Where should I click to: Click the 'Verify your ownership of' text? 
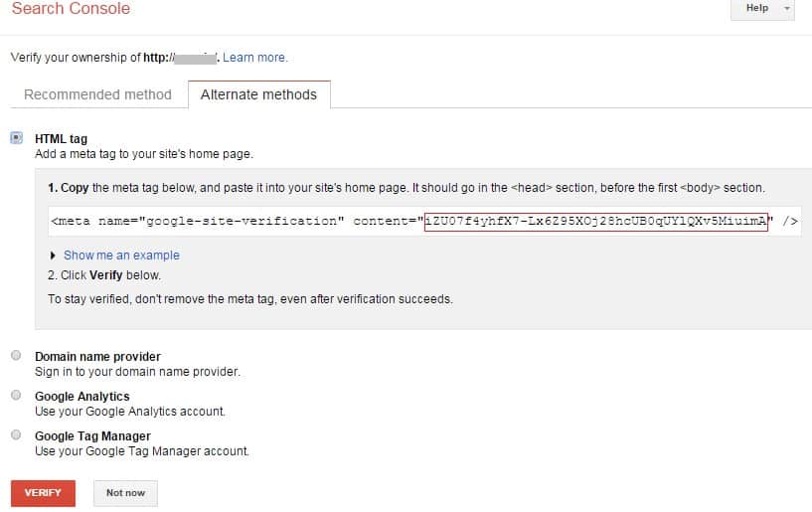[76, 58]
